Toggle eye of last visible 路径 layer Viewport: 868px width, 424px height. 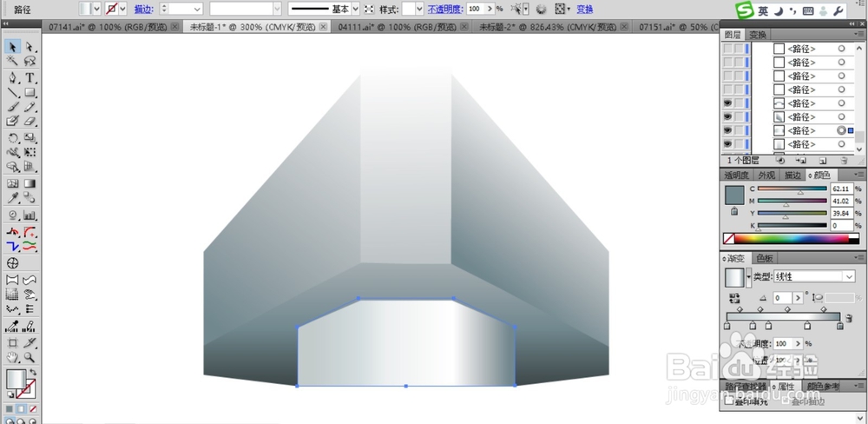(x=727, y=144)
